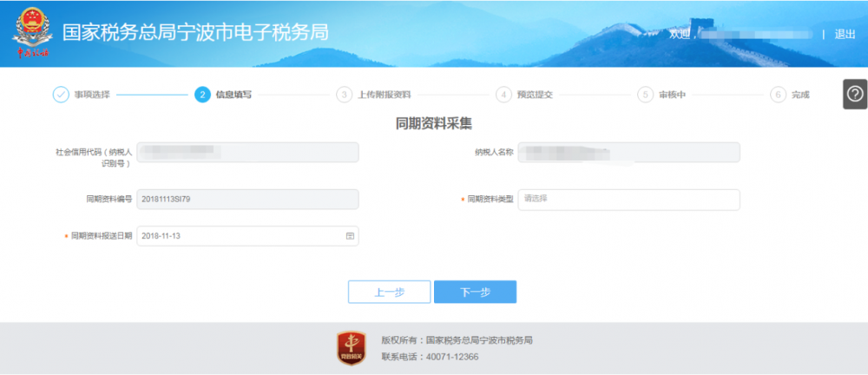Click the 纳税人名称 input field

pyautogui.click(x=628, y=152)
